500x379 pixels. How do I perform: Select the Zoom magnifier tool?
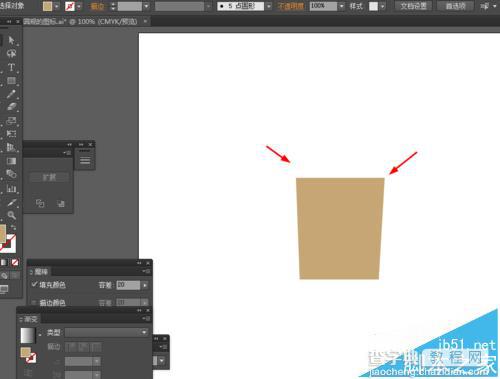point(11,215)
